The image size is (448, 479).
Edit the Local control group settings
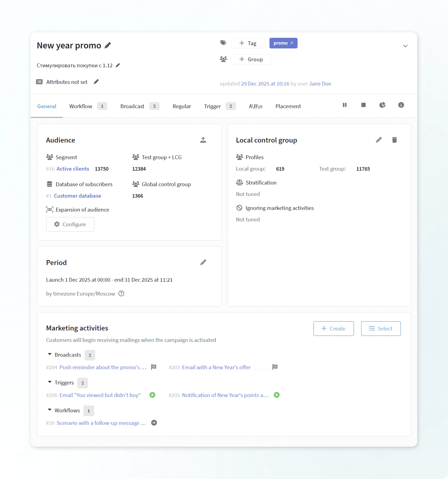(379, 140)
